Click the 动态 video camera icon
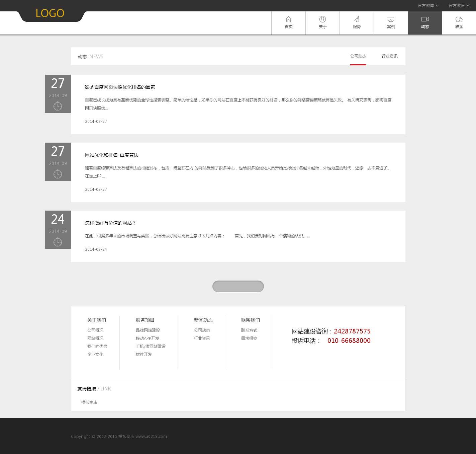The image size is (476, 454). (x=425, y=19)
